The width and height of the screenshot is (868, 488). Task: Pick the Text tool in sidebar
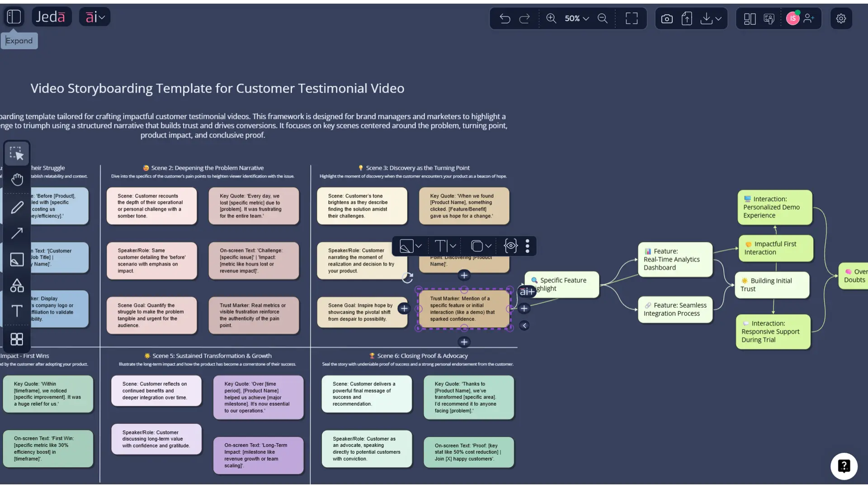(x=17, y=311)
